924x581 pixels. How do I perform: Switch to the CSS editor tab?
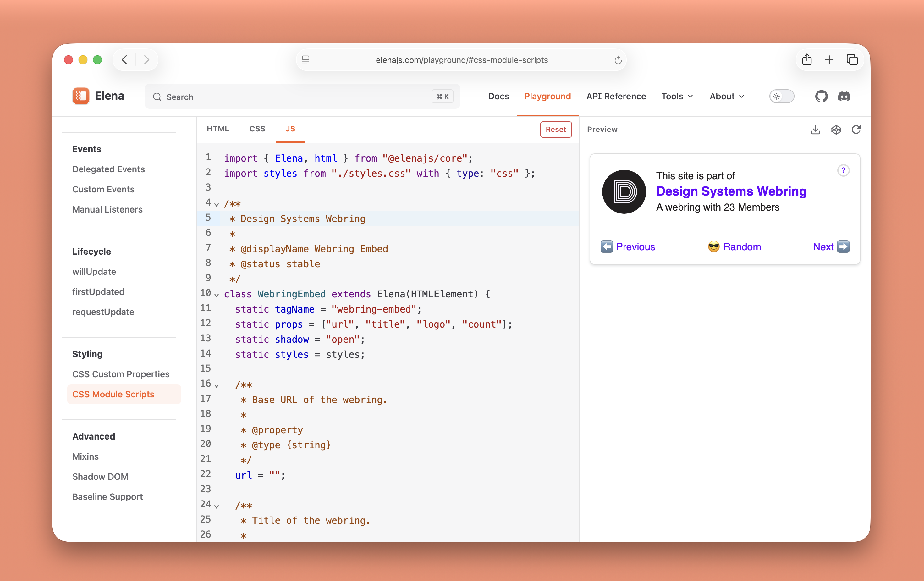[257, 129]
